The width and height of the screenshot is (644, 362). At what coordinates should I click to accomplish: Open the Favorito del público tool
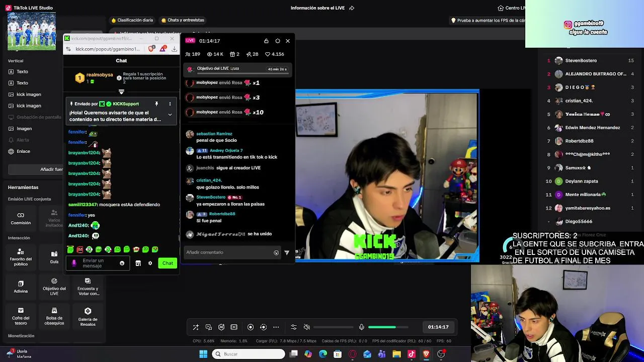click(x=21, y=257)
